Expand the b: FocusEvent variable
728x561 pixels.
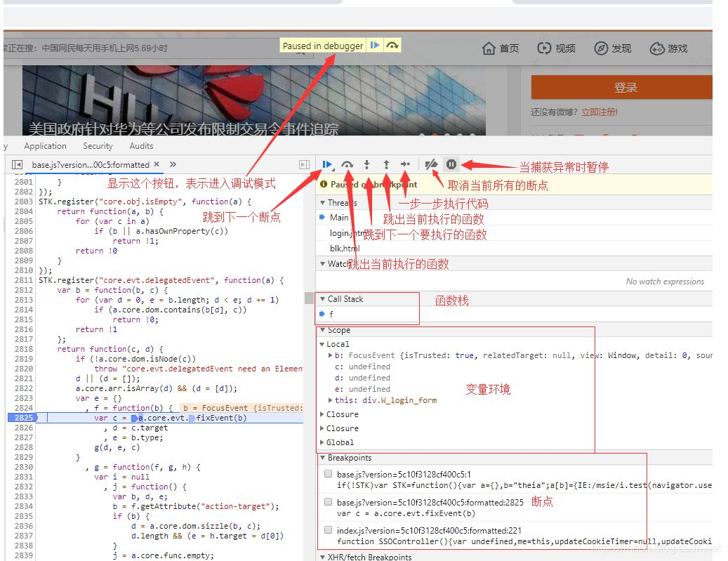[330, 355]
